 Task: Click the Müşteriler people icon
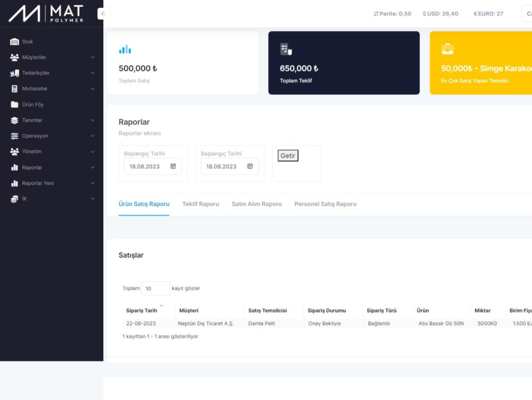click(x=14, y=58)
